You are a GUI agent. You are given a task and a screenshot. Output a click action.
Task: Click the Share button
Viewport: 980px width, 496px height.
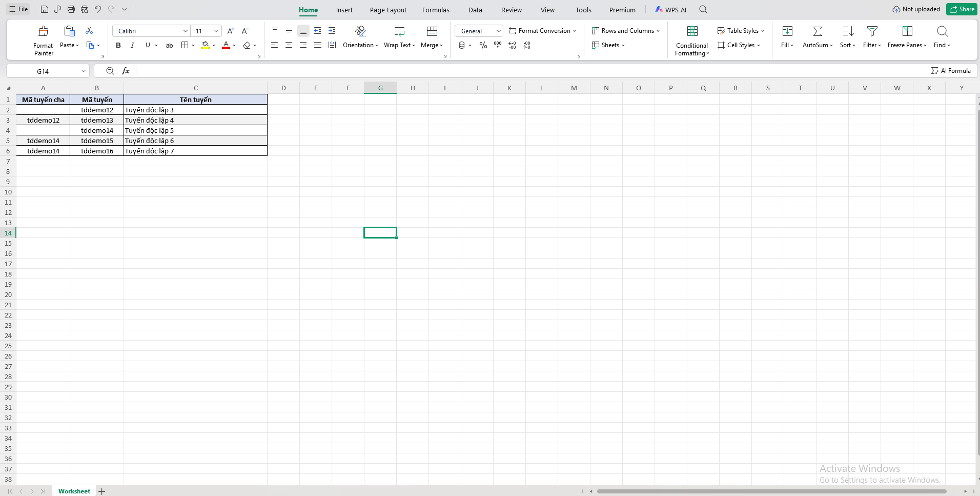point(962,9)
